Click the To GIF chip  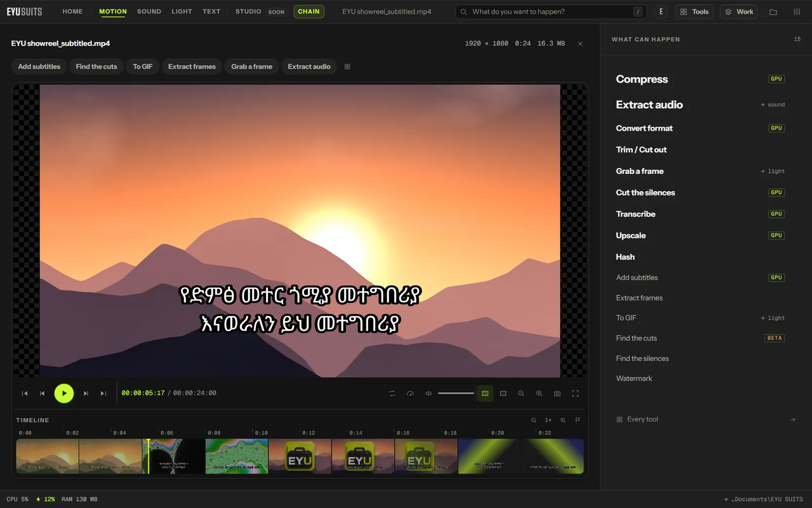[x=143, y=67]
